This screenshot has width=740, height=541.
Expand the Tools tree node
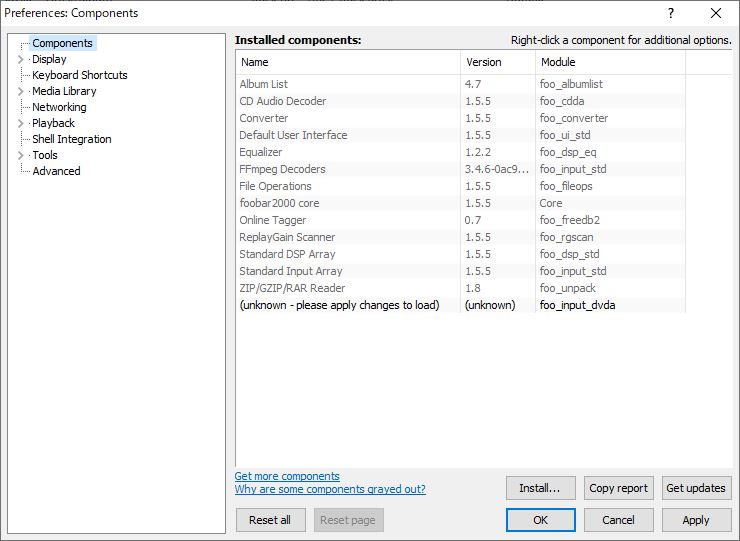pos(20,155)
